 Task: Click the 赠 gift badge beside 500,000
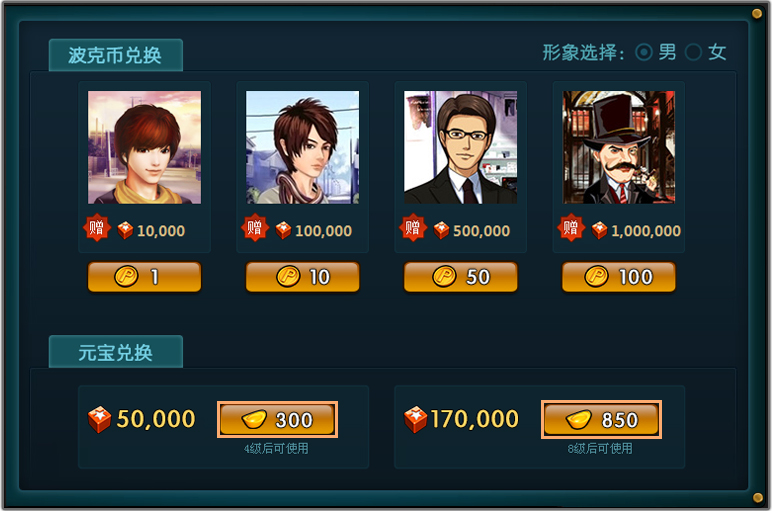[x=413, y=228]
